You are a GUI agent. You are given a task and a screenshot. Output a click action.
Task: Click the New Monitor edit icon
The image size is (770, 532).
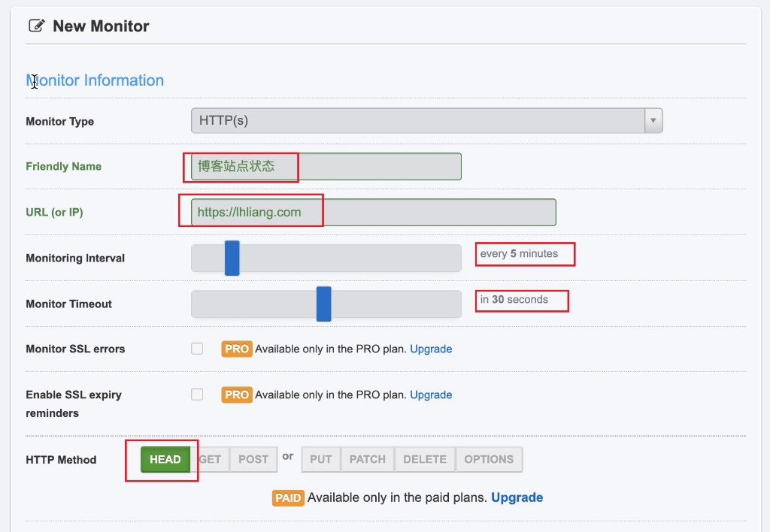(36, 26)
